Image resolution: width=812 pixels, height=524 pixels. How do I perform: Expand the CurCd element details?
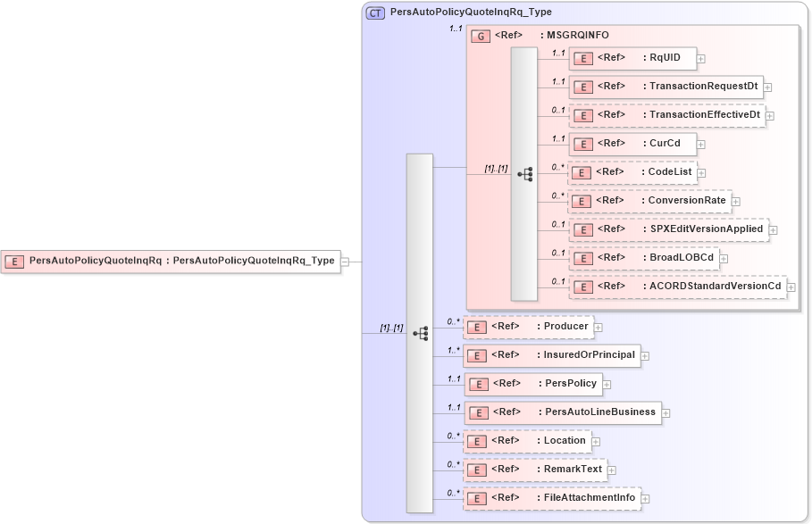(x=701, y=144)
